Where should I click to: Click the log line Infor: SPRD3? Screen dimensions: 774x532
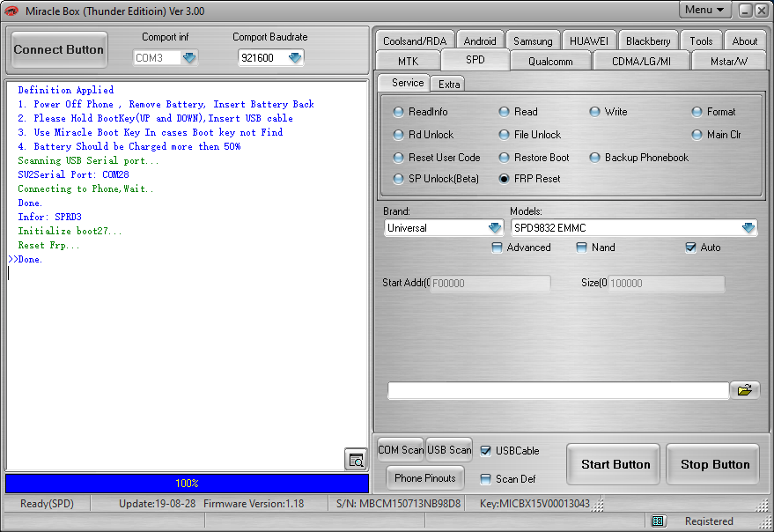tap(50, 217)
